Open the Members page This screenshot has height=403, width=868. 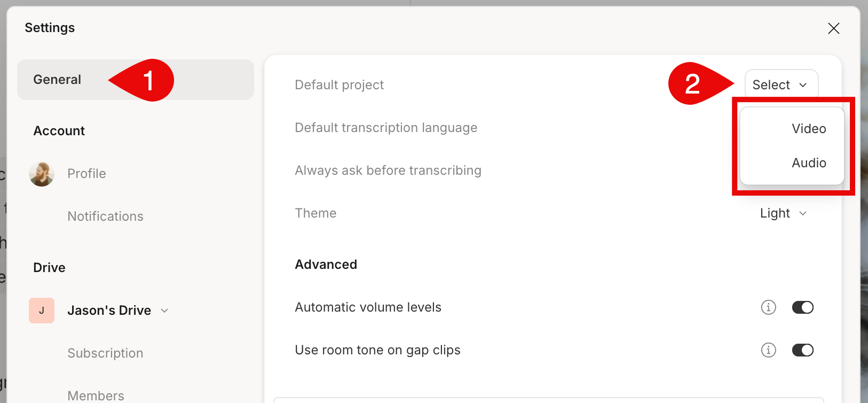96,396
